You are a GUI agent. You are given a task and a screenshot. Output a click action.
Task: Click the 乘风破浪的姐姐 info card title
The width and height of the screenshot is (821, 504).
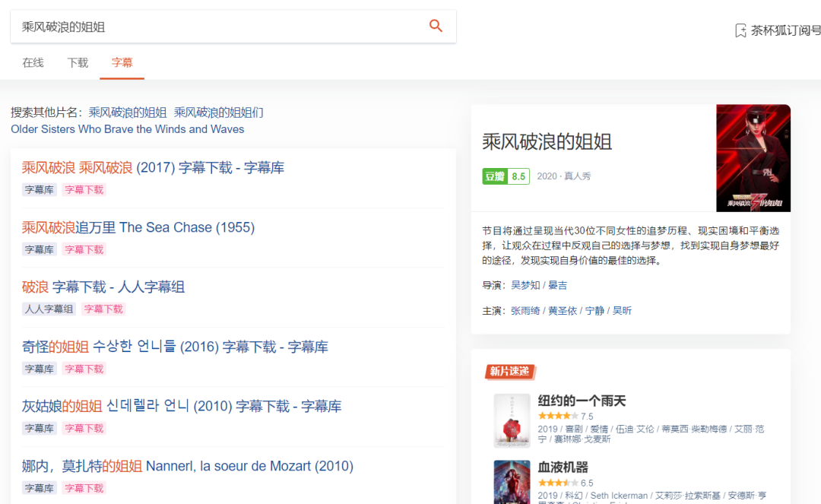pyautogui.click(x=547, y=142)
